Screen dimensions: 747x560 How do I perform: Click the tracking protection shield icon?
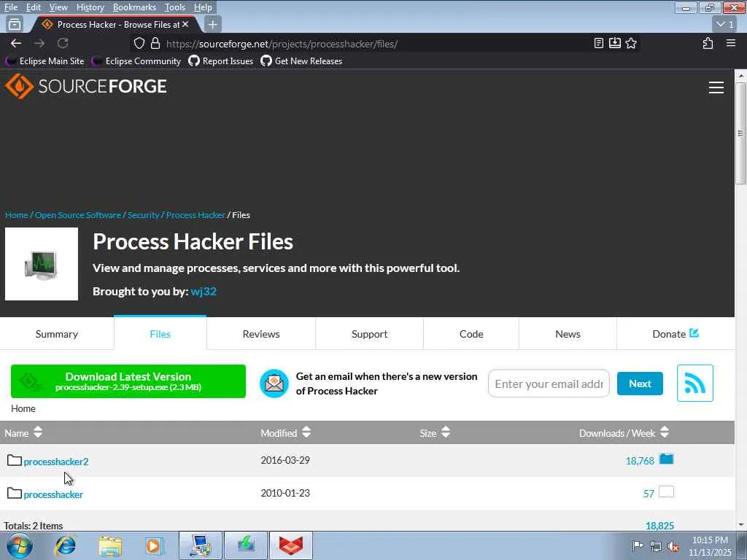coord(139,43)
